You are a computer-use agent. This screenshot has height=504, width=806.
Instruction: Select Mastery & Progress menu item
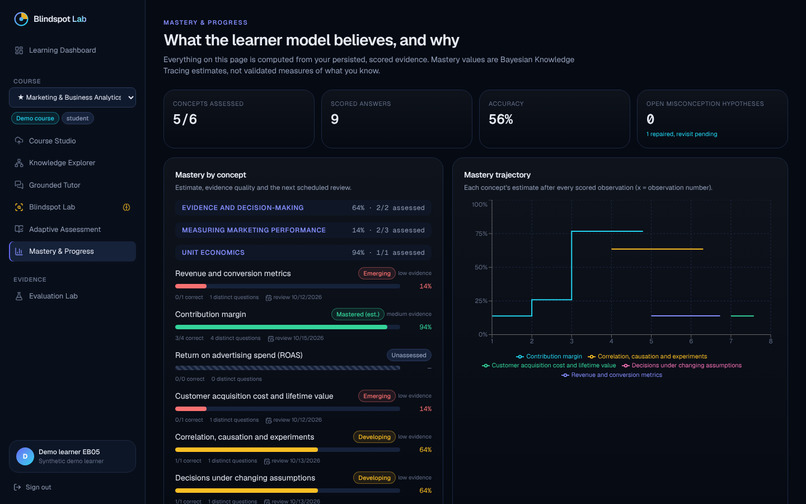pyautogui.click(x=72, y=251)
